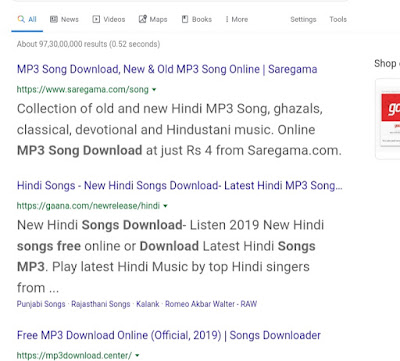Expand the arrow next to the gaana.com URL
Screen dimensions: 400x361
coord(165,206)
